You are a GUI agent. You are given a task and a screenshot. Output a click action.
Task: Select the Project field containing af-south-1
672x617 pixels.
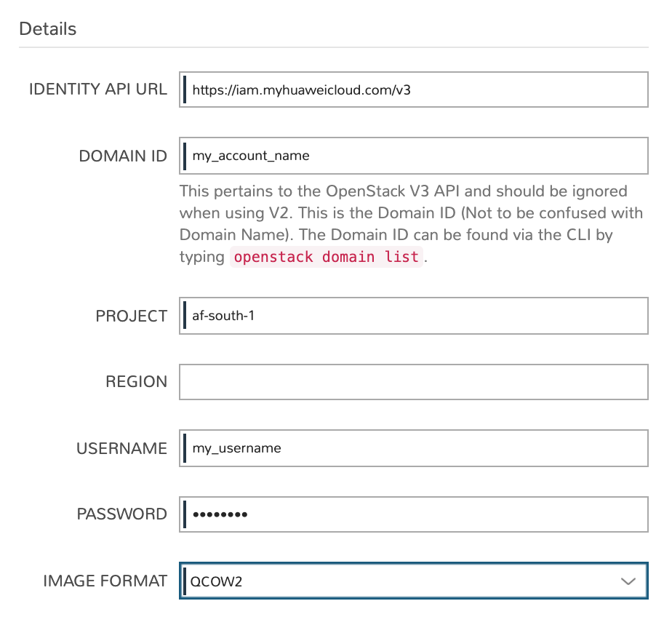[x=413, y=317]
